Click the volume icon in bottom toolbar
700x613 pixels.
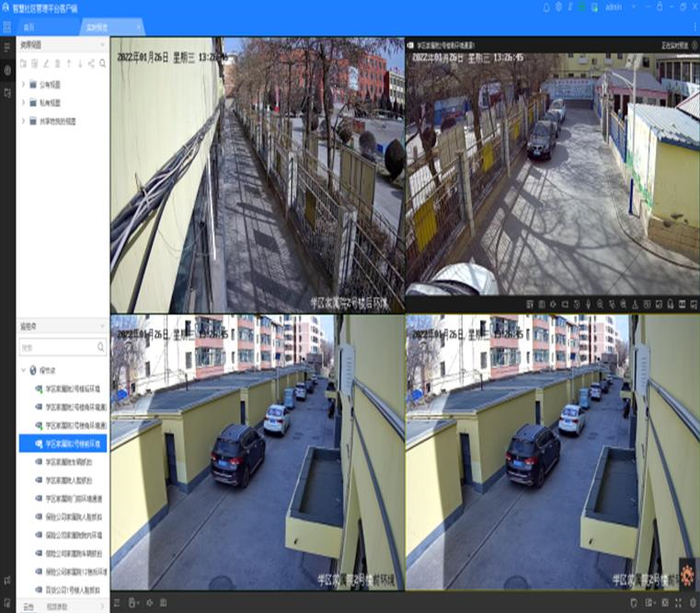[150, 603]
